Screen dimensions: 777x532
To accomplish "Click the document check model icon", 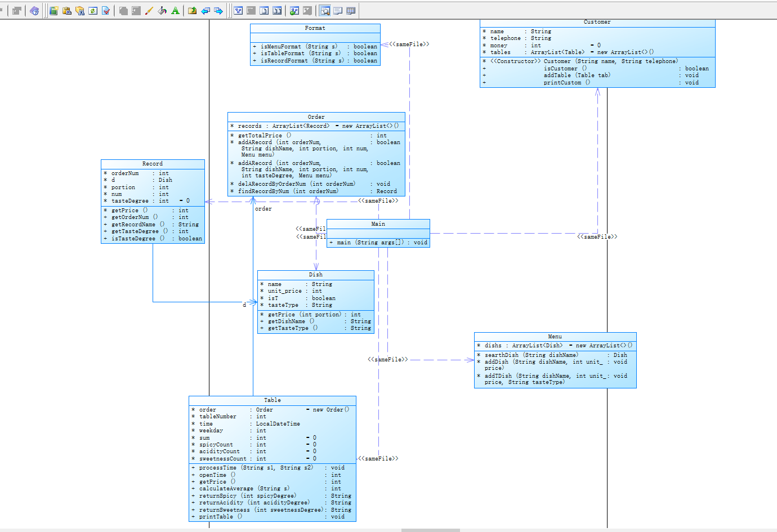I will coord(106,11).
